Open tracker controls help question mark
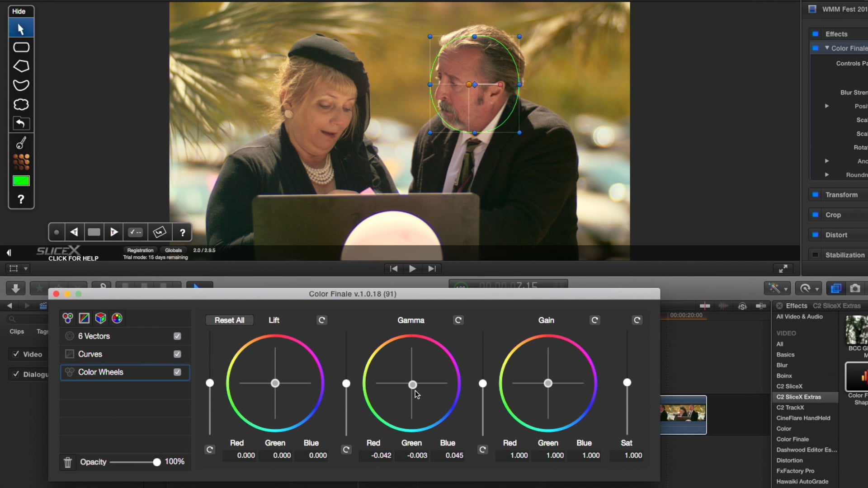Image resolution: width=868 pixels, height=488 pixels. tap(183, 232)
